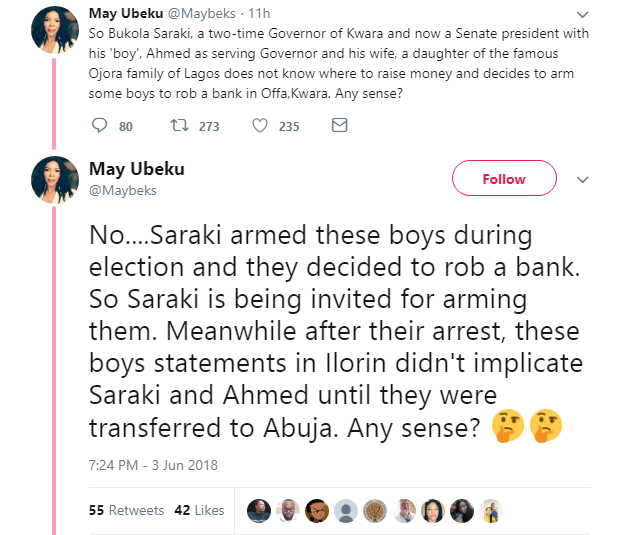Click the 235 likes count
The width and height of the screenshot is (621, 535).
tap(288, 127)
